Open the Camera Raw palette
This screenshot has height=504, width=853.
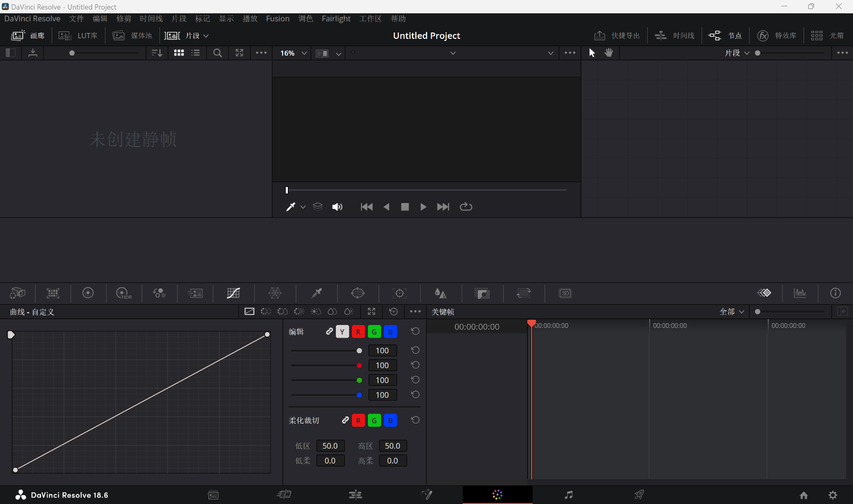click(x=18, y=293)
